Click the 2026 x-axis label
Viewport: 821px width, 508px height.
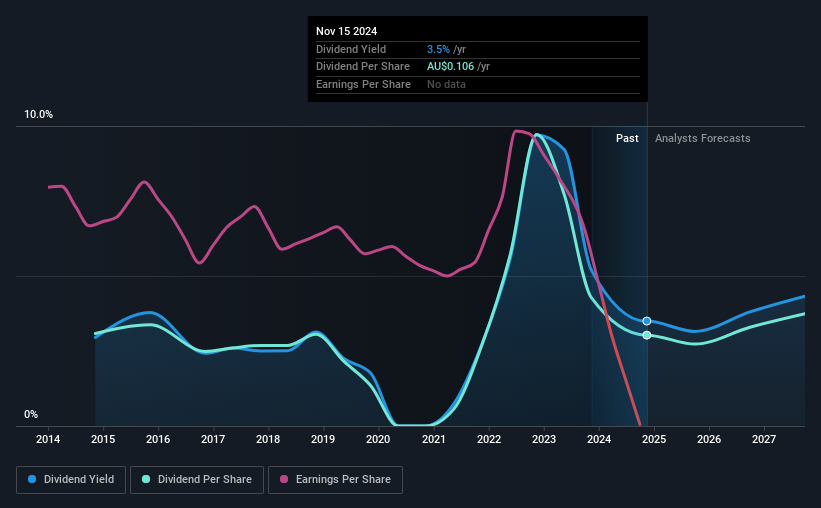pyautogui.click(x=709, y=439)
